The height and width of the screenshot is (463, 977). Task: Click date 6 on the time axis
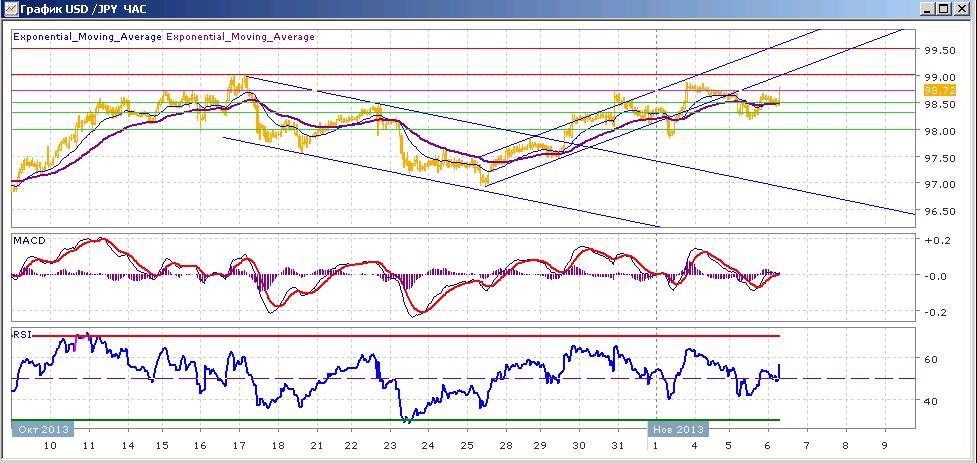point(767,446)
